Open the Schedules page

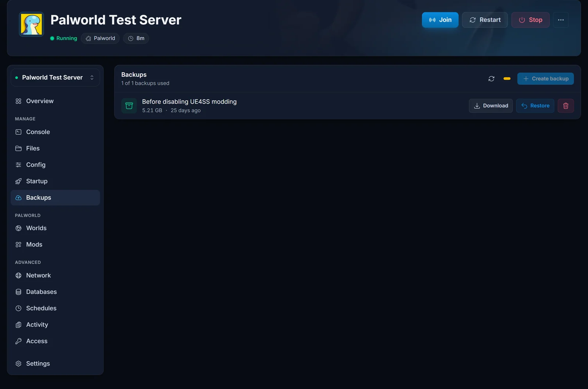(55, 308)
